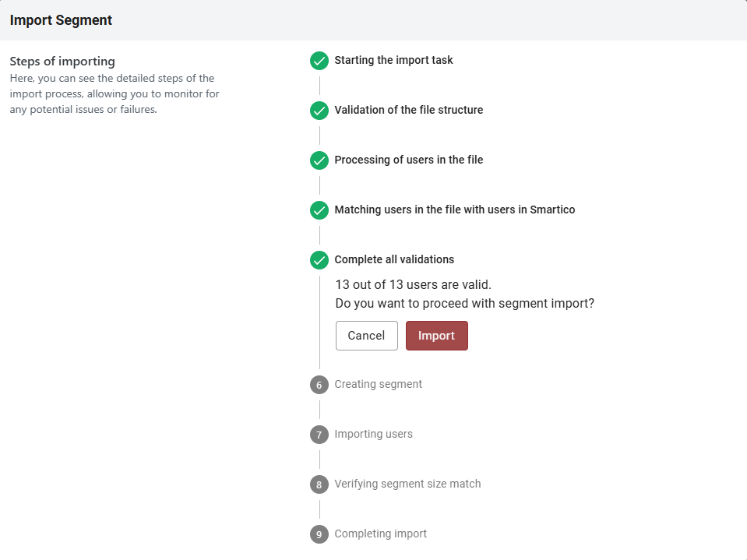Screen dimensions: 747x560
Task: Click the checkmark icon next to Validation of file structure
Action: pos(319,111)
